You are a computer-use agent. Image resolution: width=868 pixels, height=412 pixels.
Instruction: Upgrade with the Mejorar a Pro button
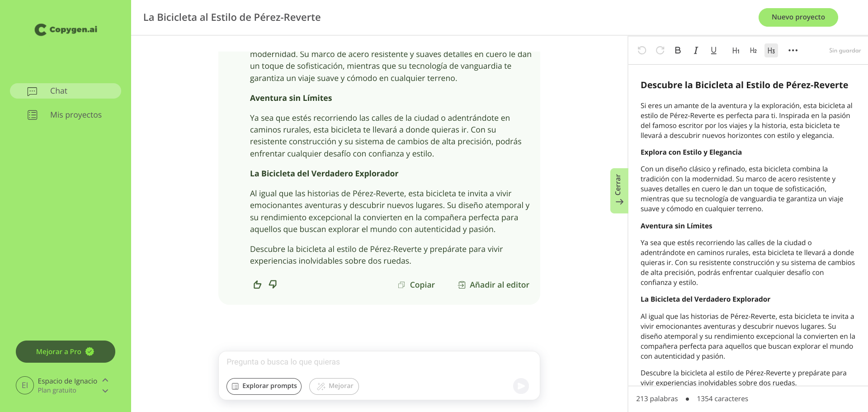(65, 351)
